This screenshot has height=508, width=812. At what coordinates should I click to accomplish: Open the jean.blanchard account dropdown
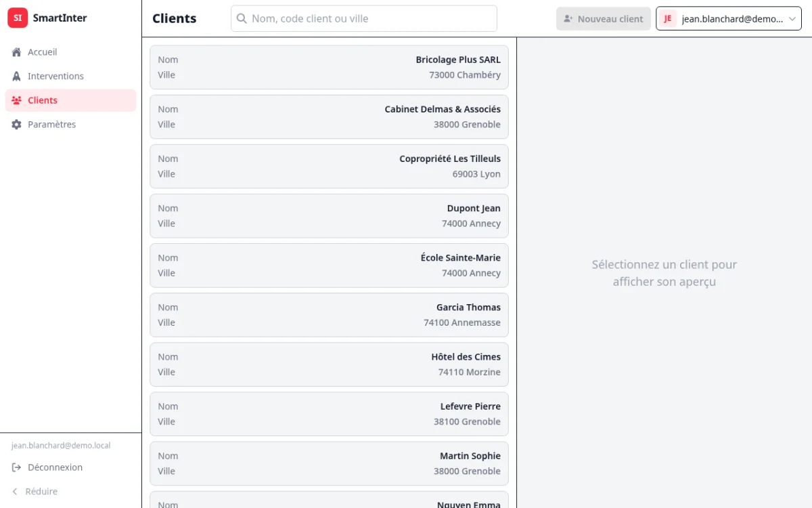pyautogui.click(x=729, y=19)
